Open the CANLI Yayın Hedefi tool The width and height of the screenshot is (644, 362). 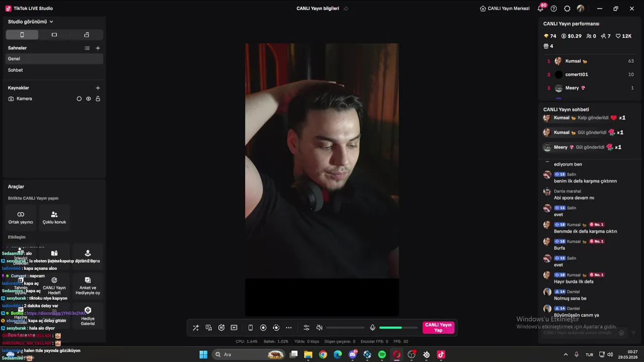click(54, 286)
